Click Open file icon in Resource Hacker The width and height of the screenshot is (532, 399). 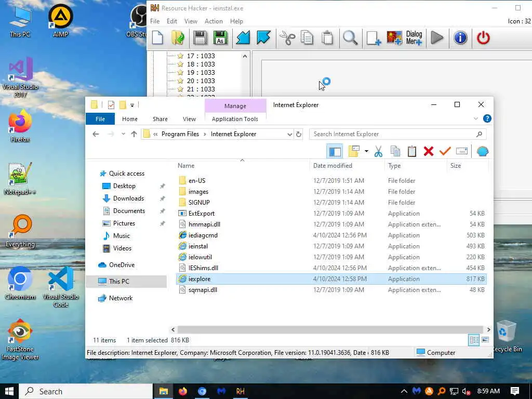click(x=178, y=37)
